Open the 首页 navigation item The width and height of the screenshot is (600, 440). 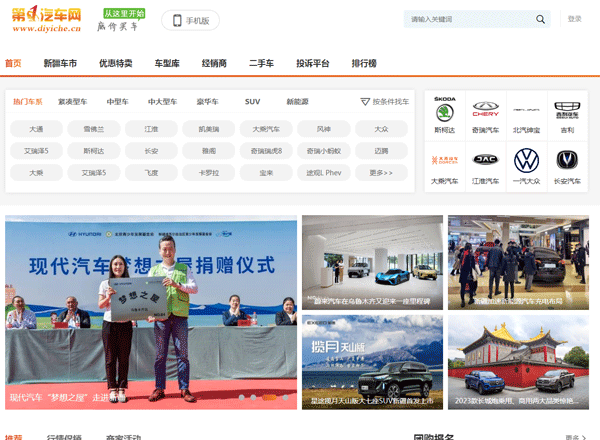[13, 64]
